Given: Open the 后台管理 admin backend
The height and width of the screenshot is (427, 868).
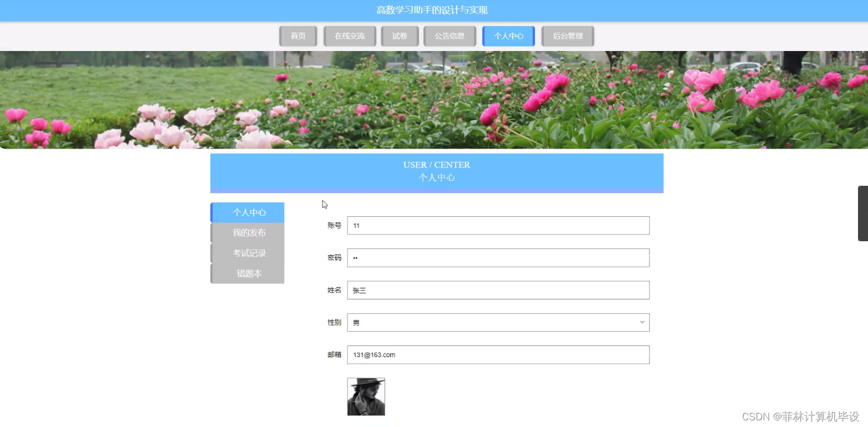Looking at the screenshot, I should coord(567,35).
